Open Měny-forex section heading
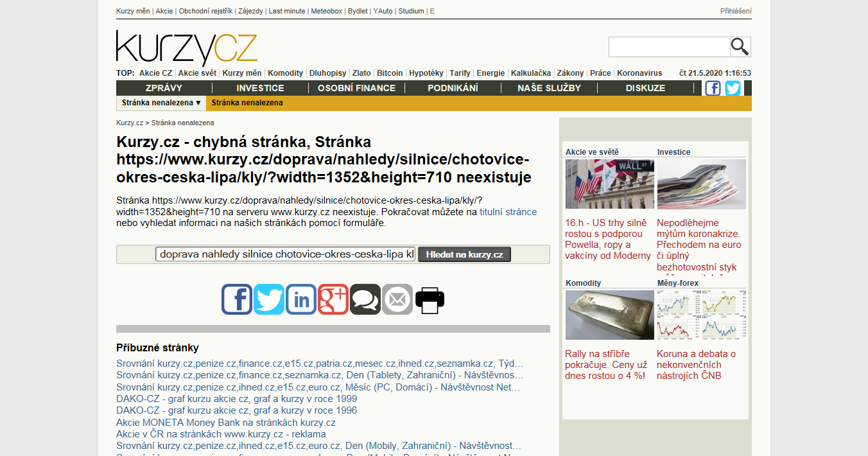This screenshot has width=868, height=456. click(678, 283)
